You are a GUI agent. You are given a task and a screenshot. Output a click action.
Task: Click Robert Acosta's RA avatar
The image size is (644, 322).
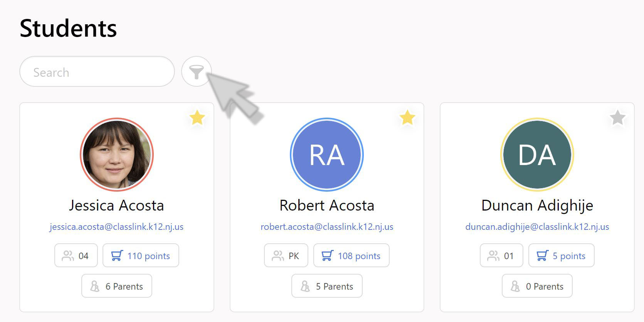point(327,155)
